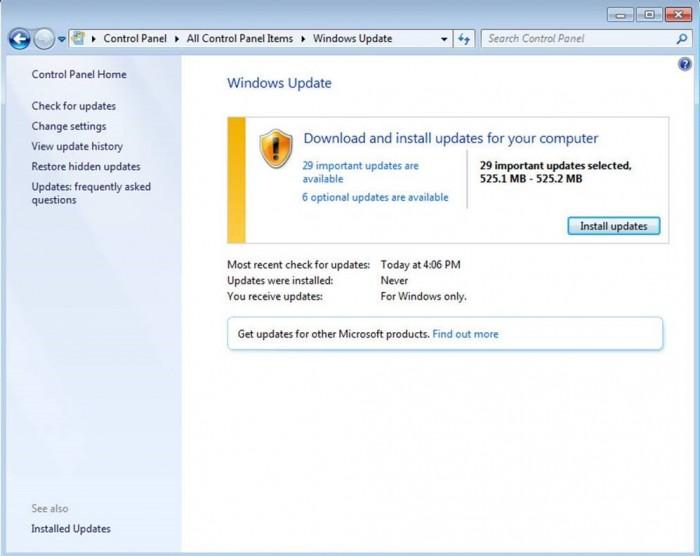Open the 6 optional updates are available link
The height and width of the screenshot is (556, 700).
pos(375,197)
